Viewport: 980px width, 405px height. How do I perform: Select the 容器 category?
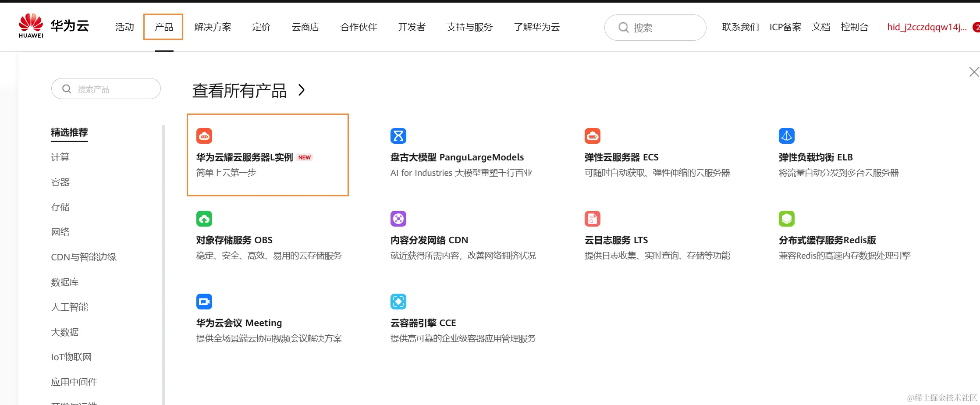[x=60, y=182]
